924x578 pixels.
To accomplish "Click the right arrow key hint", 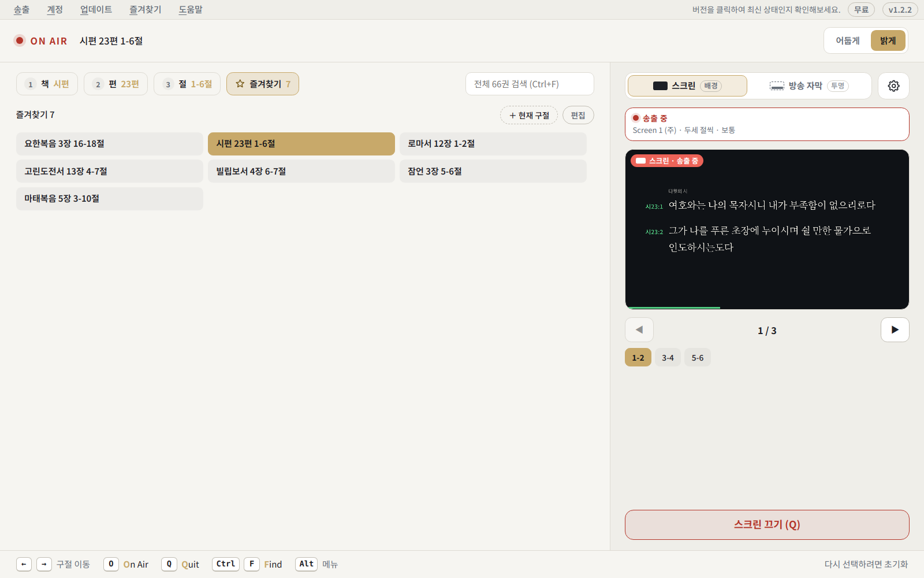I will [44, 564].
